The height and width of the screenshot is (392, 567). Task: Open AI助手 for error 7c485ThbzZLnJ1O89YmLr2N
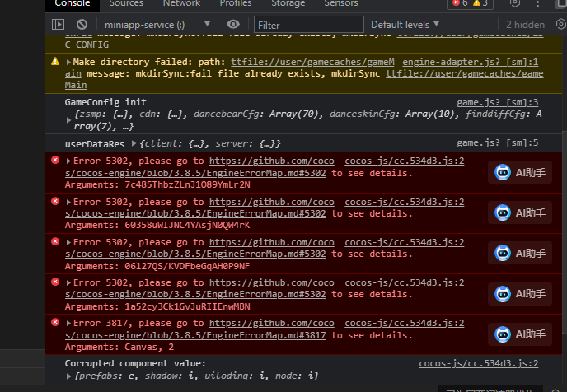pos(520,172)
